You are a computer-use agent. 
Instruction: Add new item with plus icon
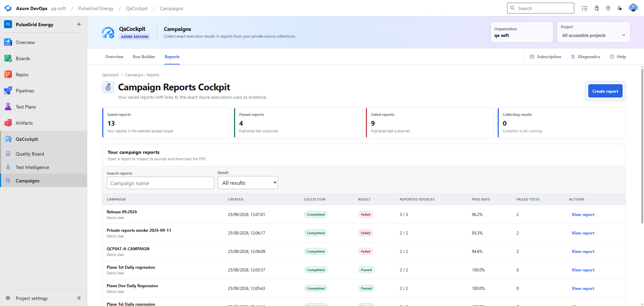point(79,24)
